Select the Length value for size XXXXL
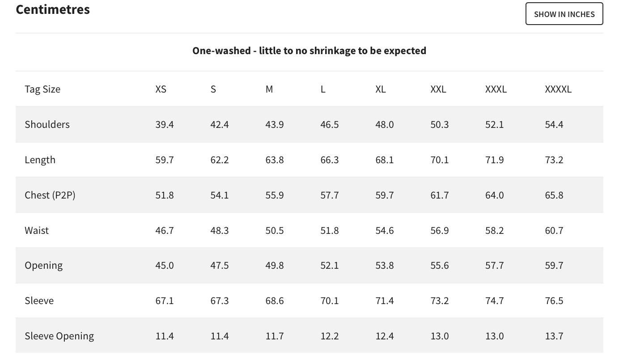Image resolution: width=619 pixels, height=364 pixels. (554, 160)
